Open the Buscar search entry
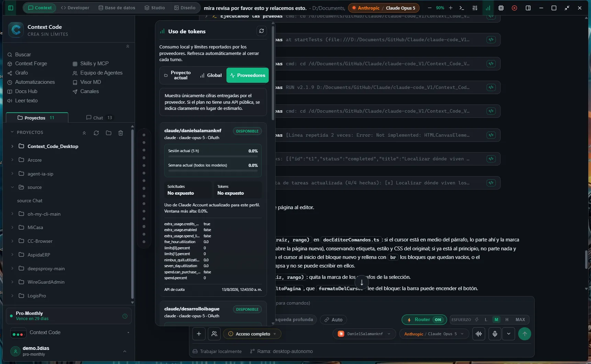591x364 pixels. click(19, 55)
